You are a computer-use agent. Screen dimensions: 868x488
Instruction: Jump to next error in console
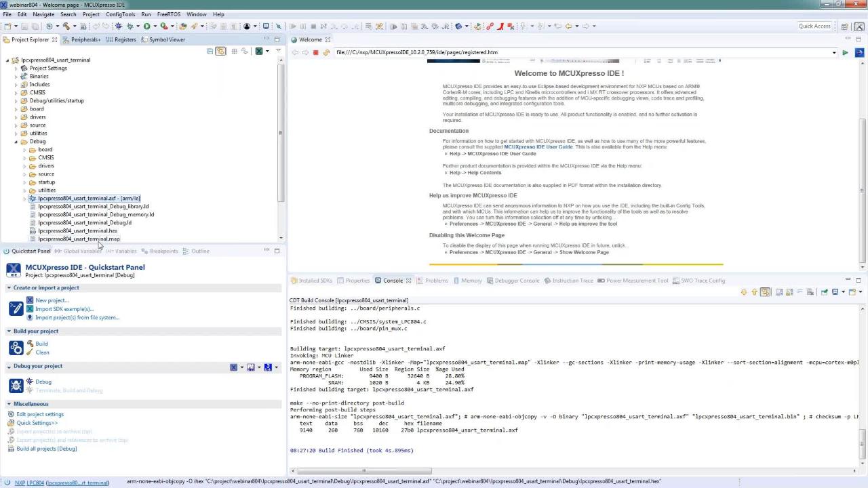pyautogui.click(x=744, y=292)
